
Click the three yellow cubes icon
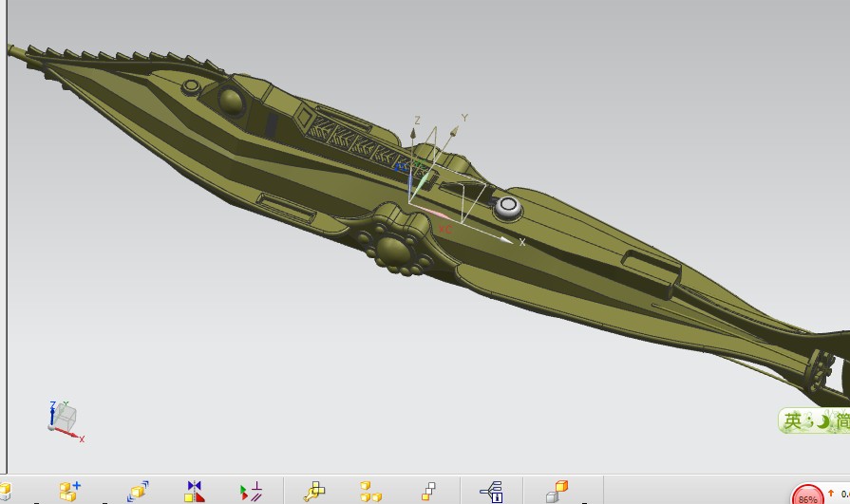pyautogui.click(x=370, y=492)
